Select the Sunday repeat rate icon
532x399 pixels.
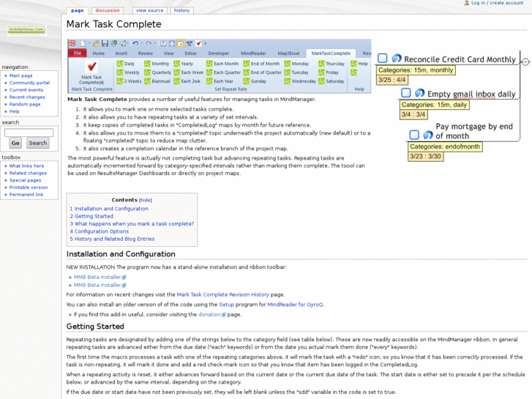[x=247, y=81]
